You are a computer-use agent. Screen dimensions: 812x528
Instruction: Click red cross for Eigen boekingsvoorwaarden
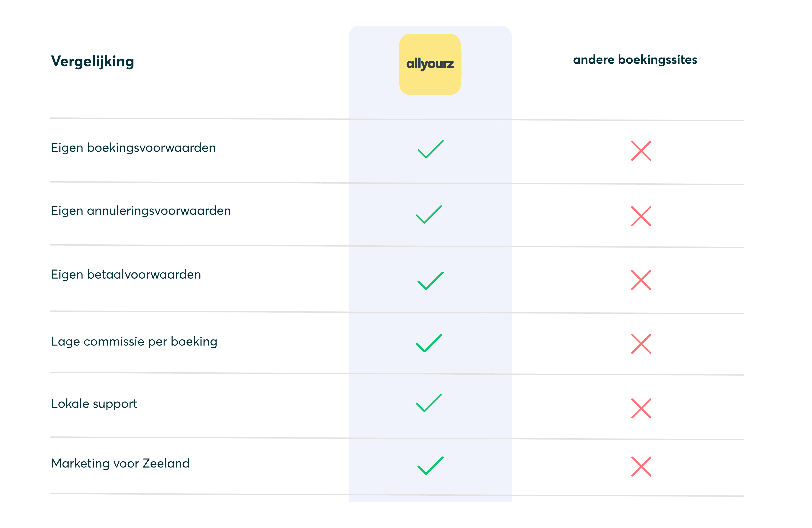pyautogui.click(x=641, y=151)
